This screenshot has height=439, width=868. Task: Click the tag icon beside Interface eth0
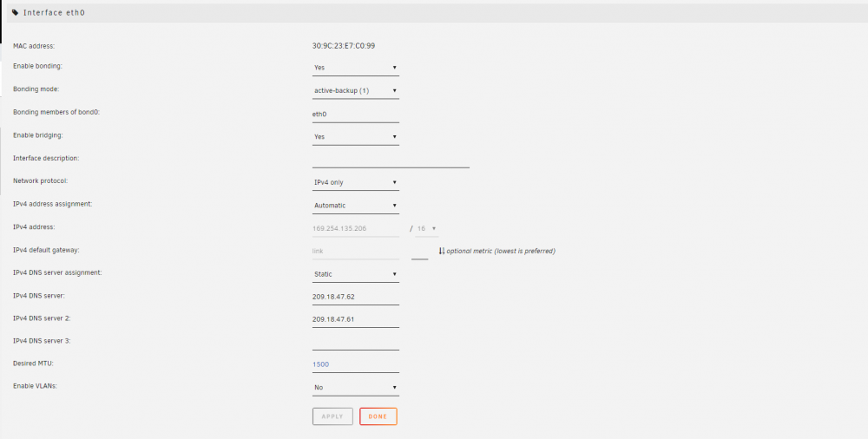point(16,12)
